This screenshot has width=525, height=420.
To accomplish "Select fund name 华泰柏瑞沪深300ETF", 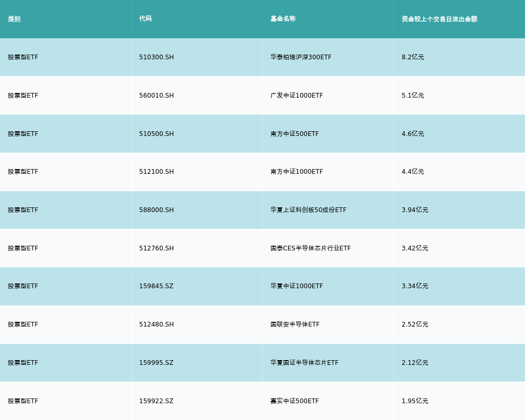I will pos(301,57).
